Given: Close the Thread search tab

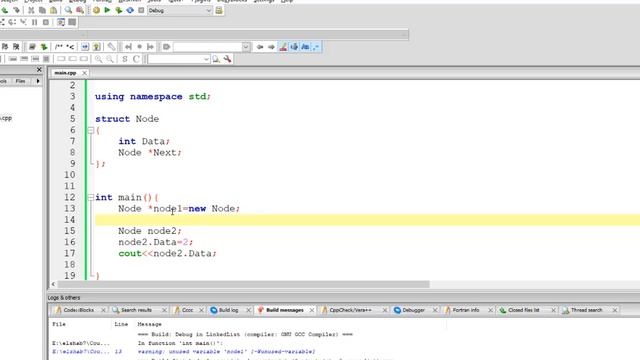Looking at the screenshot, I should tap(615, 310).
